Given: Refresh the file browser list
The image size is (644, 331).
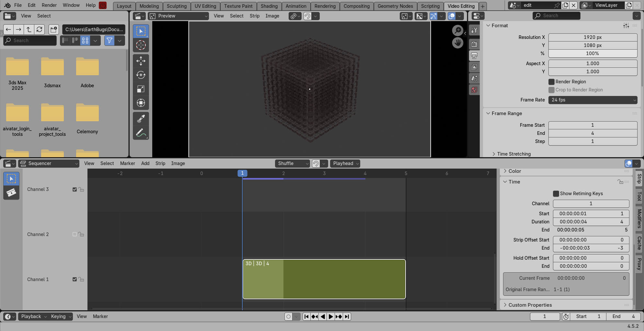Looking at the screenshot, I should 40,30.
